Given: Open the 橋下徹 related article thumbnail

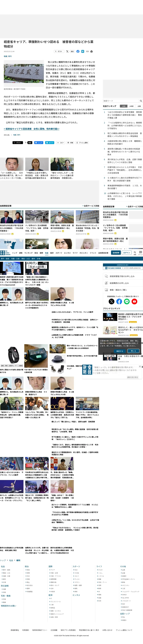Looking at the screenshot, I should click(x=12, y=164).
